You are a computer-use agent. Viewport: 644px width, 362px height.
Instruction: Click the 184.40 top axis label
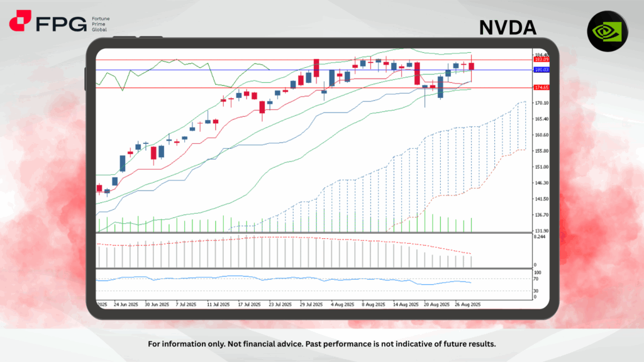click(541, 55)
